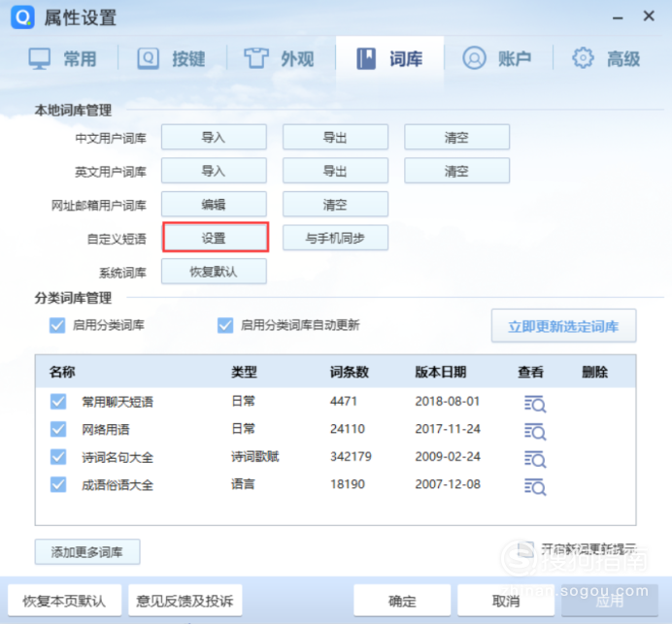
Task: View entries of 诗词名句大全 dictionary
Action: click(535, 459)
